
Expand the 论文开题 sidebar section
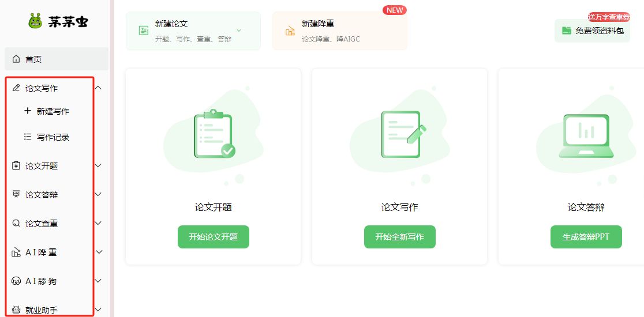tap(98, 165)
